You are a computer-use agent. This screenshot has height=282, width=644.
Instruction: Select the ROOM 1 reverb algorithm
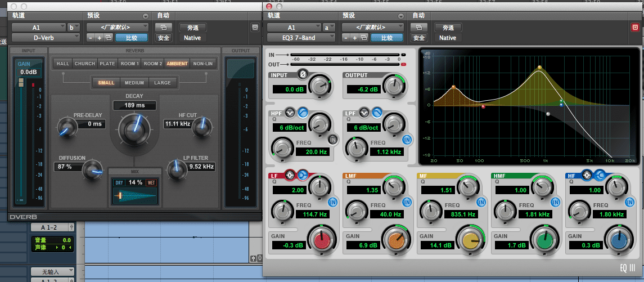pyautogui.click(x=129, y=64)
